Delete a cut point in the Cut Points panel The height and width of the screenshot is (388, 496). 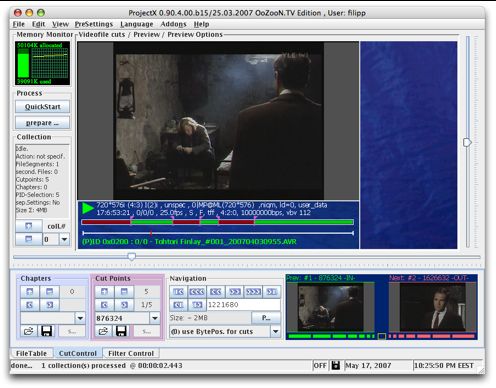point(124,292)
